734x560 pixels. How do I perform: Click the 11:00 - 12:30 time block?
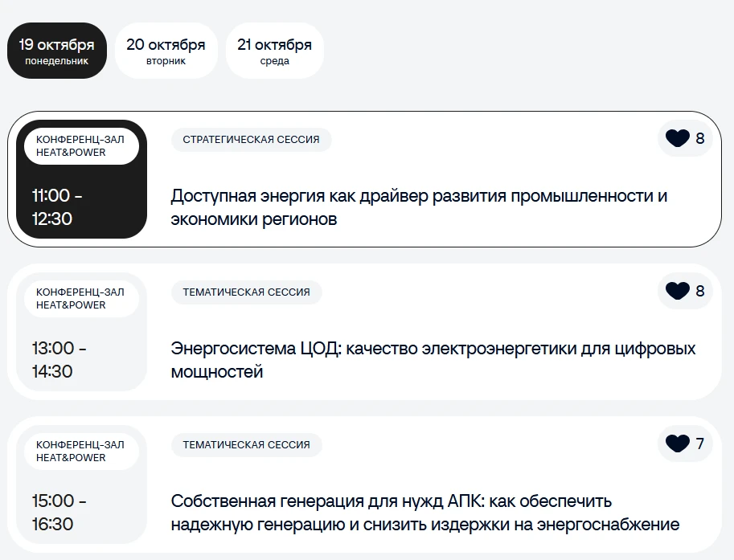click(56, 207)
